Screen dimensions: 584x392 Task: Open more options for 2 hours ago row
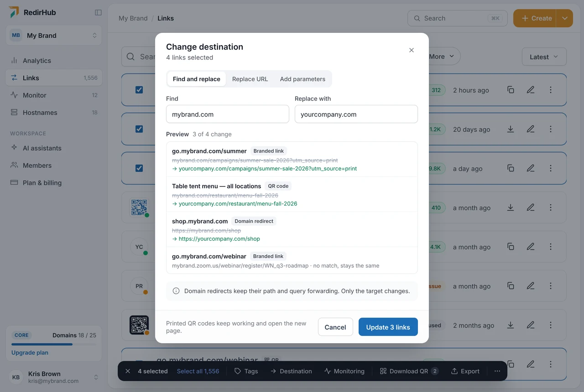551,90
